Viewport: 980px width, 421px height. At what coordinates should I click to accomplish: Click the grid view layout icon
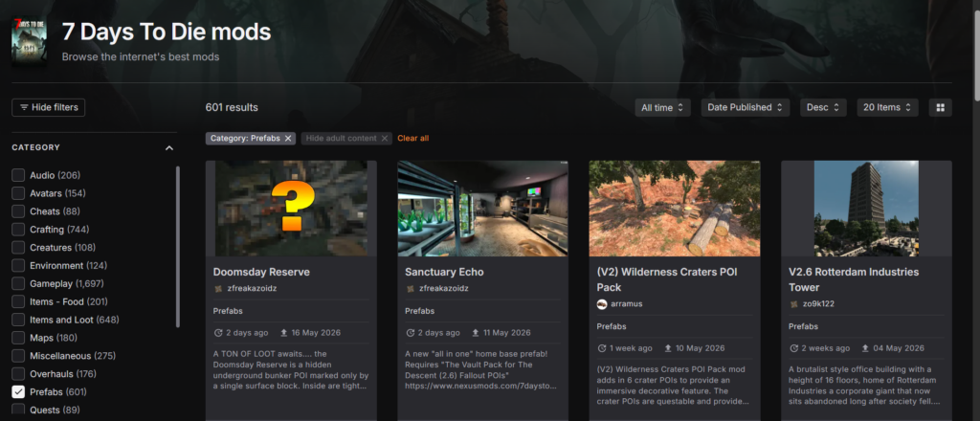940,107
